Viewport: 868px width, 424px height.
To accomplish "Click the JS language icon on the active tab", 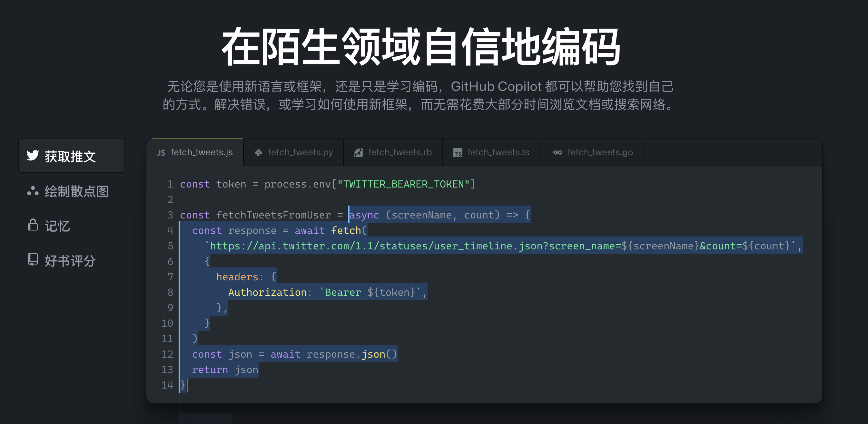I will pyautogui.click(x=161, y=152).
